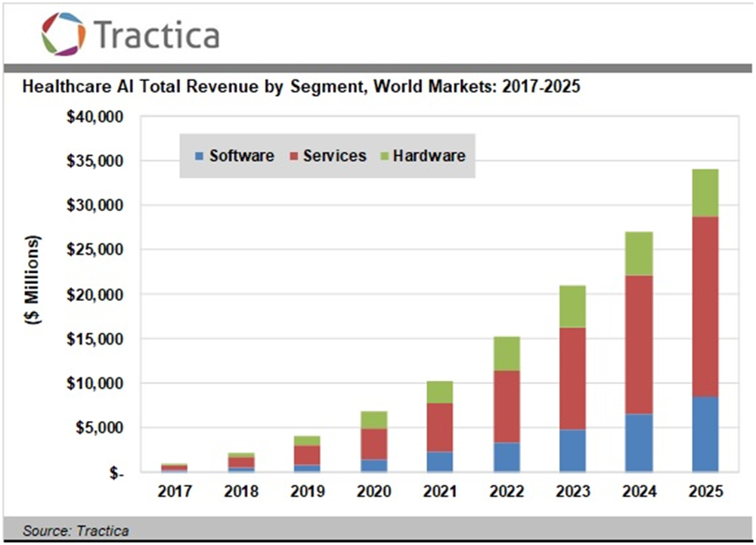This screenshot has height=545, width=756.
Task: Click the 2018 x-axis label
Action: (241, 491)
